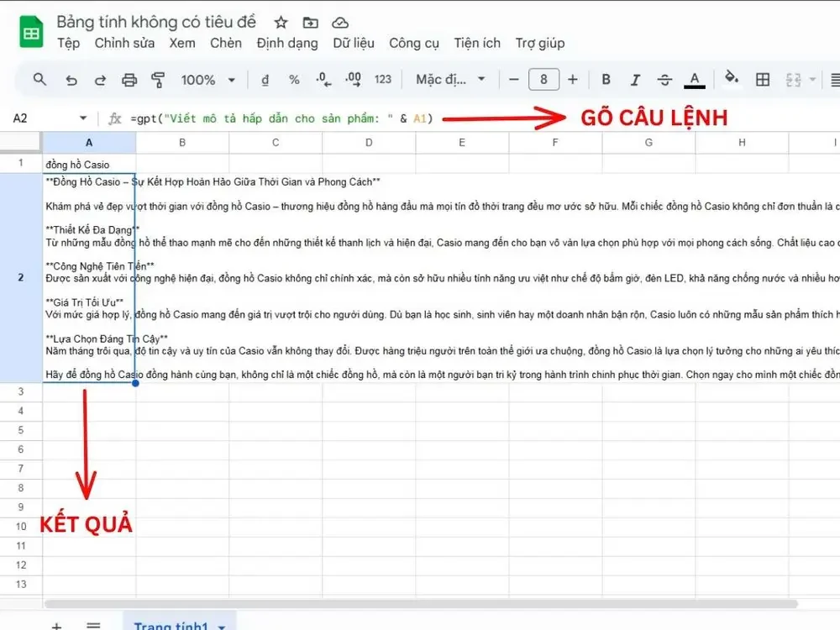Open the Tệp menu
The height and width of the screenshot is (630, 840).
click(69, 43)
